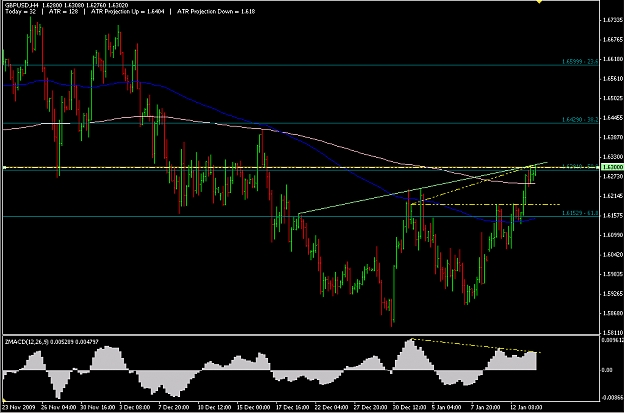
Task: Click the 1.62145 price axis label
Action: click(x=613, y=196)
